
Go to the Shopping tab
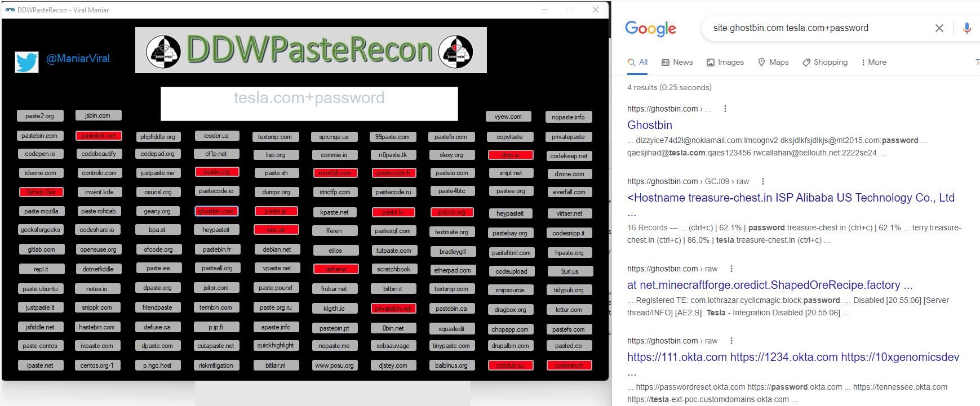coord(825,63)
